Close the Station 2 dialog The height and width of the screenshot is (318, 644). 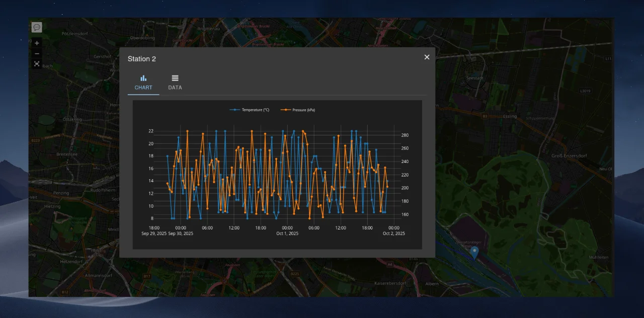tap(427, 57)
